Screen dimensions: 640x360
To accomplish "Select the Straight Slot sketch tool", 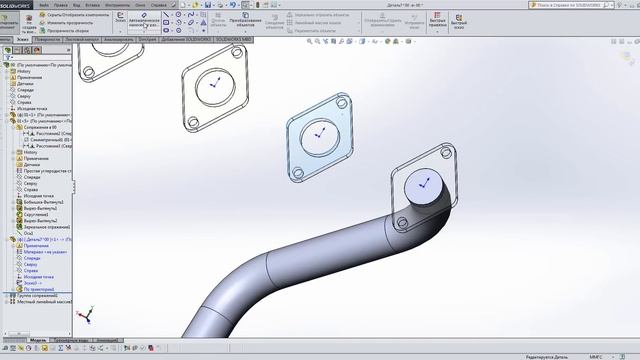I will click(x=166, y=30).
